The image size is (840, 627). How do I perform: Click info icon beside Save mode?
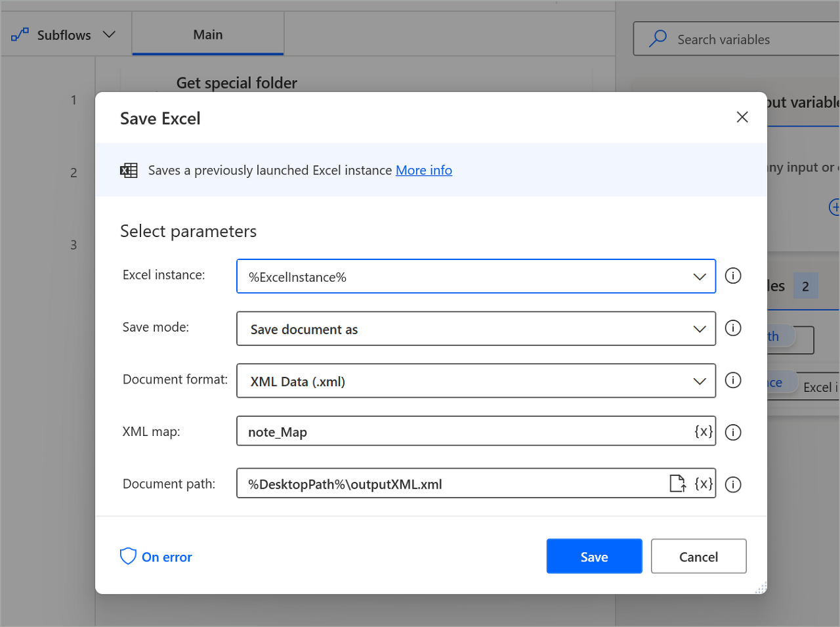pos(733,328)
